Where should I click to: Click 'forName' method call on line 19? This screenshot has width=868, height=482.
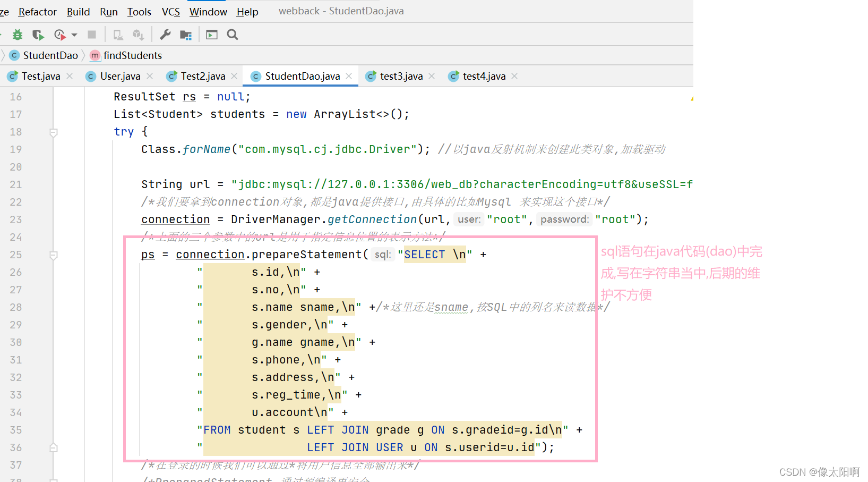(207, 149)
